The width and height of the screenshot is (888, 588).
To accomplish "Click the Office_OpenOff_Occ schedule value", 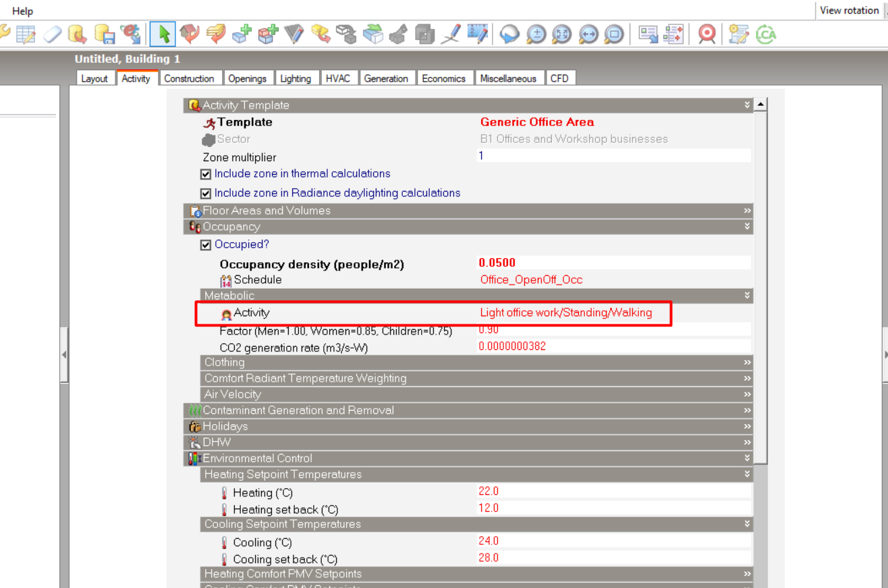I will [x=531, y=280].
